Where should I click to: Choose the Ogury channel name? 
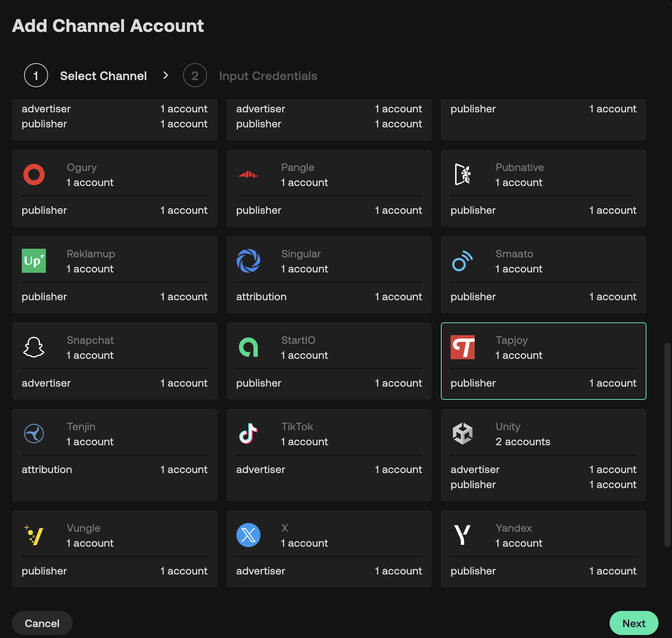[82, 168]
